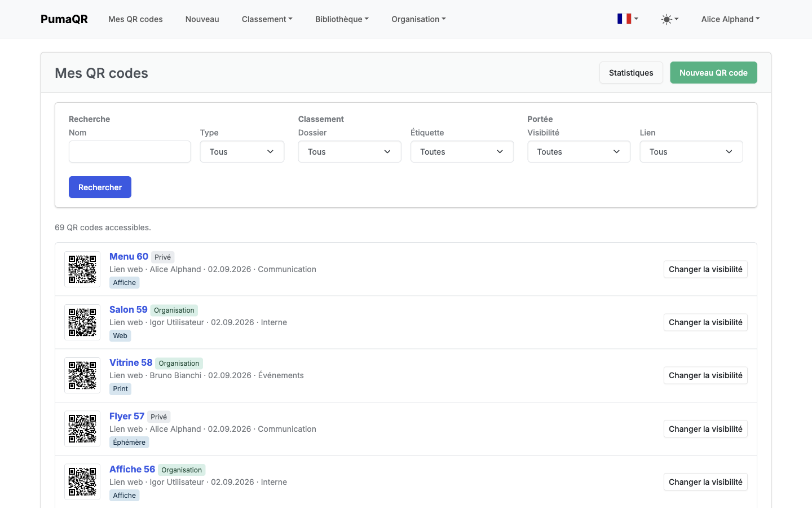Open the Nouveau nav item
The image size is (812, 508).
202,19
